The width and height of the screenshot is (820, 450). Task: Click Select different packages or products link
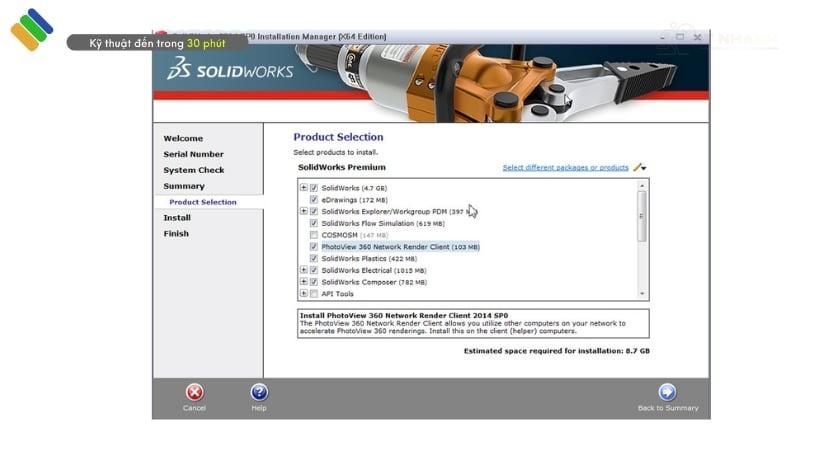tap(565, 168)
